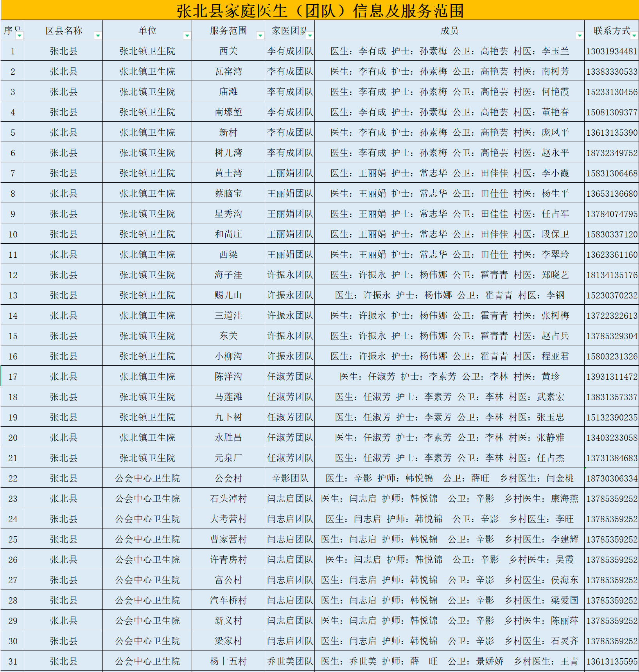639x672 pixels.
Task: Select the phone number cell 13031934481
Action: pos(612,51)
